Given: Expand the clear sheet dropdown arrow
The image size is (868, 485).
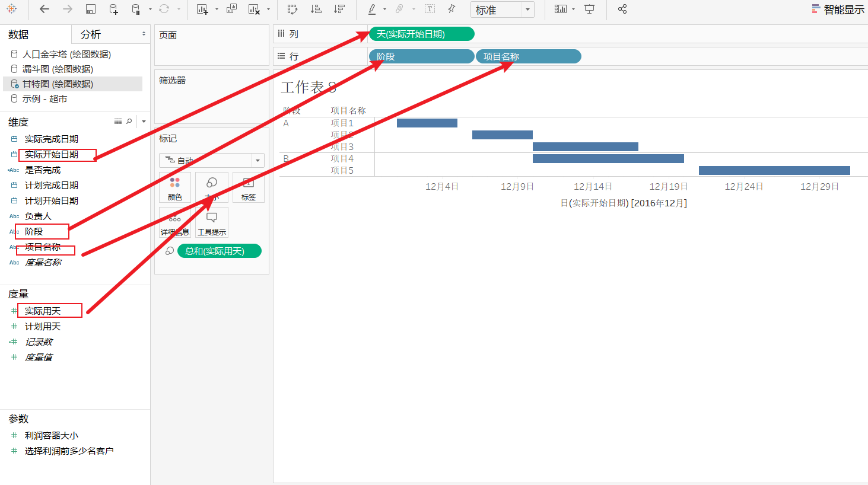Looking at the screenshot, I should coord(268,9).
